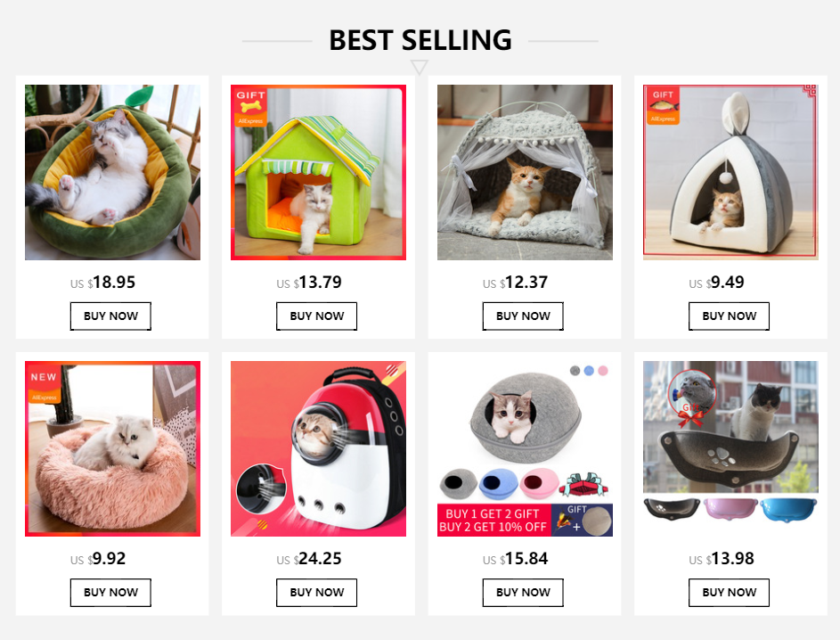Screen dimensions: 840x640
Task: Click the GIFT toy badge in promo banner
Action: coord(583,520)
